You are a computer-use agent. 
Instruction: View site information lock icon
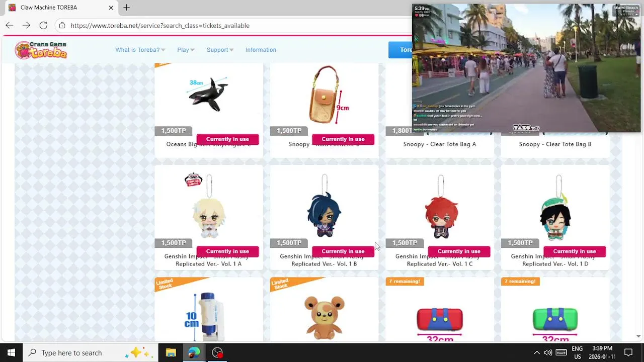click(61, 26)
